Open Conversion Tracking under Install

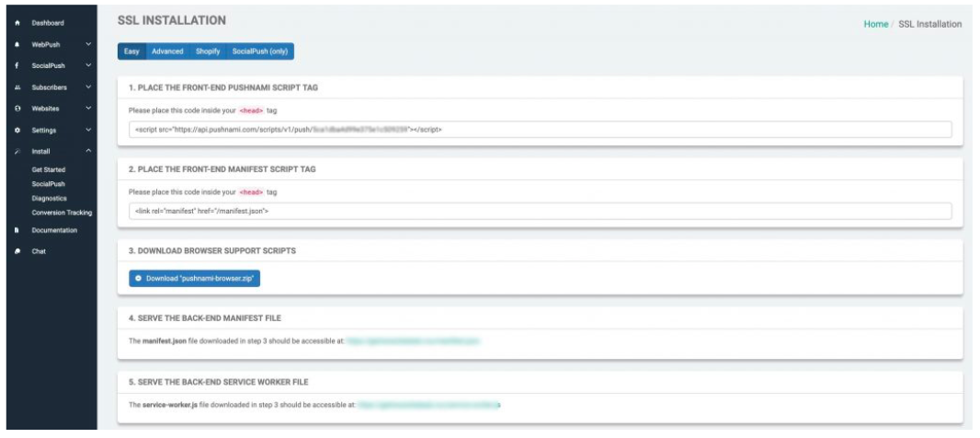[x=62, y=213]
